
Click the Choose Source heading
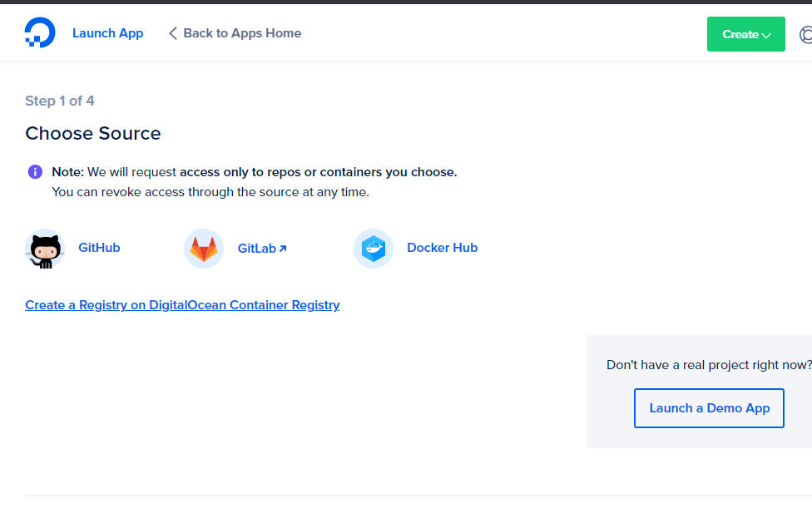[93, 133]
